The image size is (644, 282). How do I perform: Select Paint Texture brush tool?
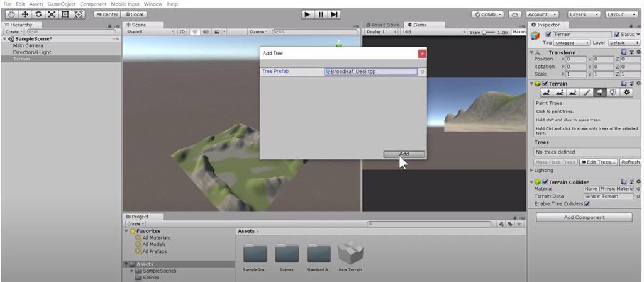(x=586, y=93)
